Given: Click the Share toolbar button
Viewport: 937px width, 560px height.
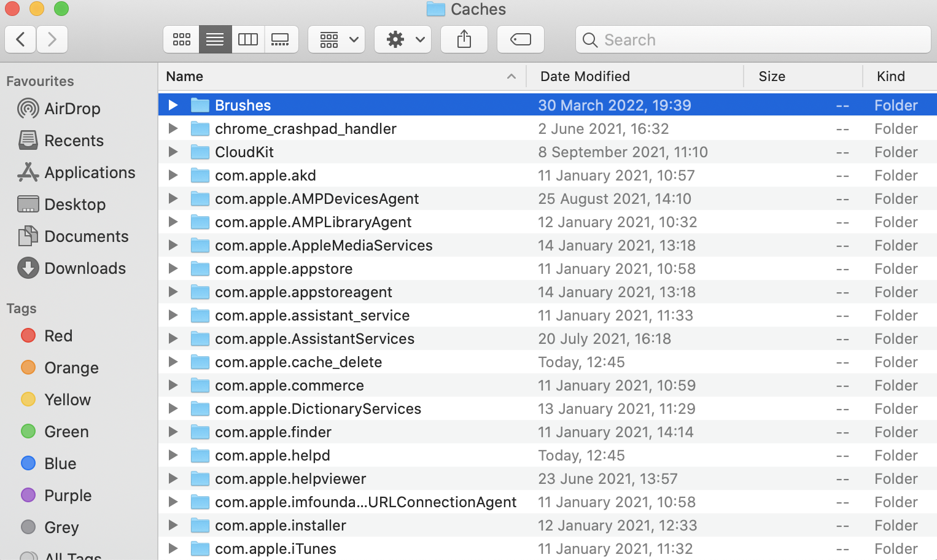Looking at the screenshot, I should 464,40.
